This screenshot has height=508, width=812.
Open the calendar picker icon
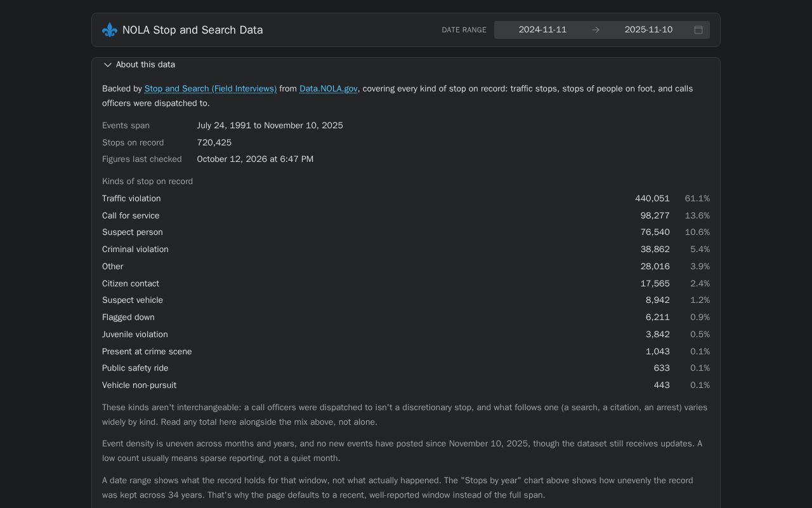click(698, 30)
